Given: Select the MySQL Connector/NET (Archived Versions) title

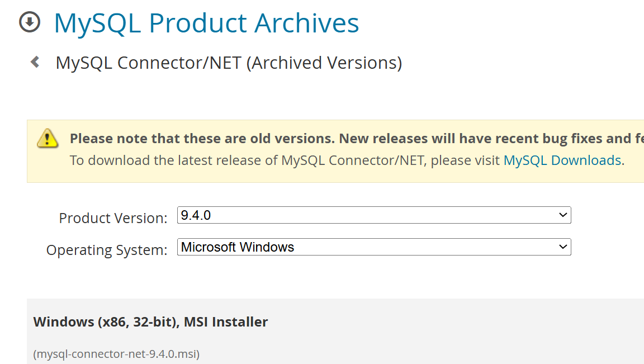Looking at the screenshot, I should click(x=228, y=62).
